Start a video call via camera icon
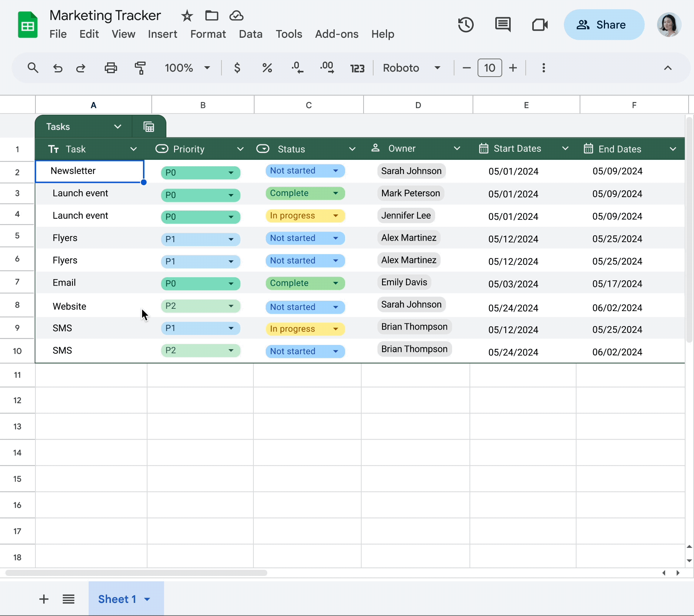 coord(540,25)
